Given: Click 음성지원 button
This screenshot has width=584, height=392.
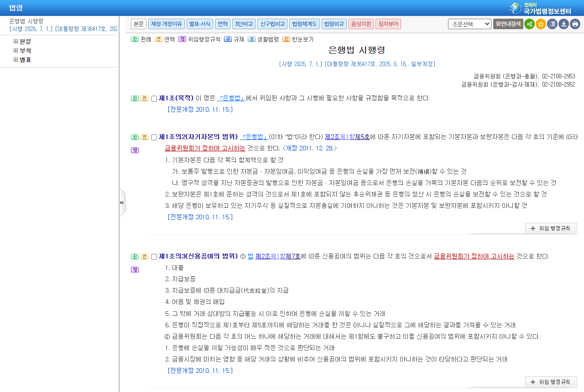Looking at the screenshot, I should tap(361, 24).
